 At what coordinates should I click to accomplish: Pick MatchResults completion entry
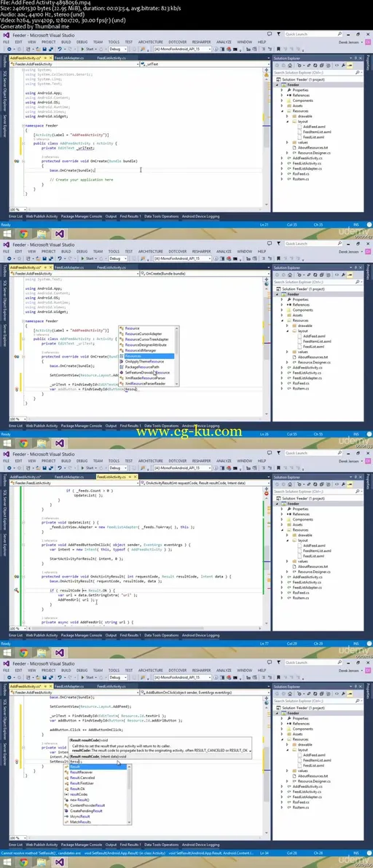pos(80,822)
